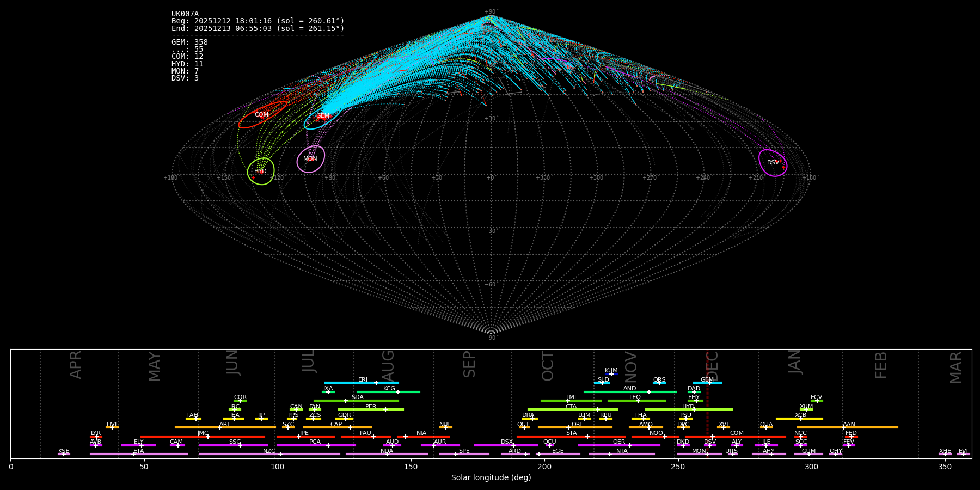
Task: Select the green HYD radiant circle on map
Action: [x=261, y=171]
